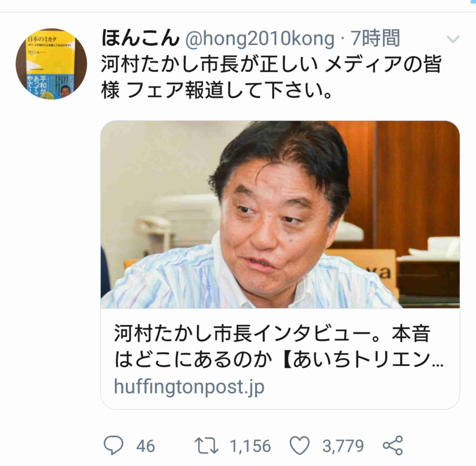Tap the white caption area of link card
This screenshot has height=466, width=476.
[280, 358]
